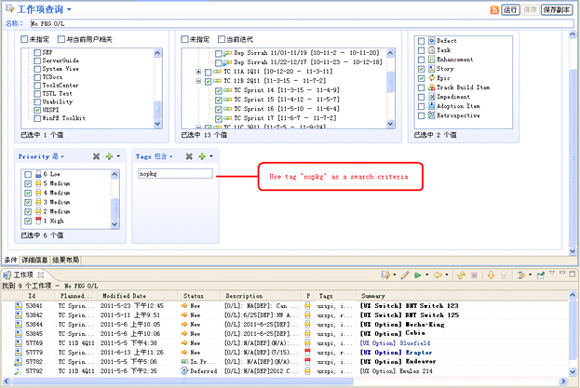
Task: Click the yellow down arrow next-item icon
Action: [x=491, y=275]
